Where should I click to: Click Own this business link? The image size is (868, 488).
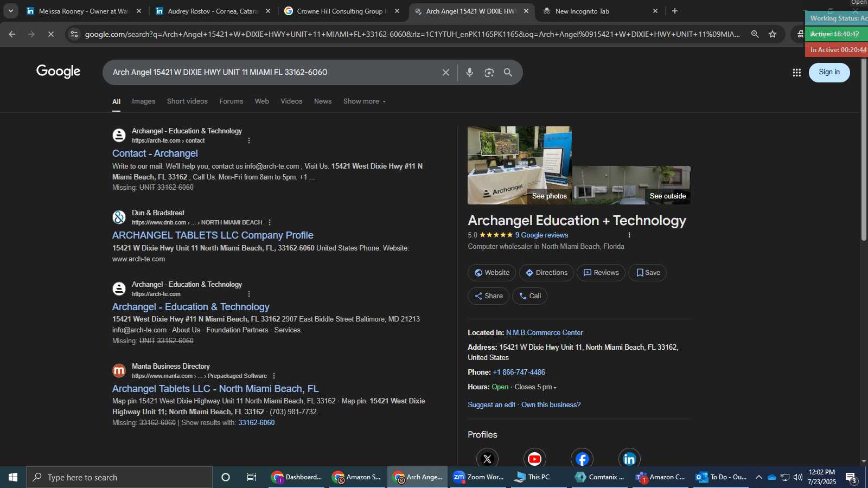click(x=551, y=405)
